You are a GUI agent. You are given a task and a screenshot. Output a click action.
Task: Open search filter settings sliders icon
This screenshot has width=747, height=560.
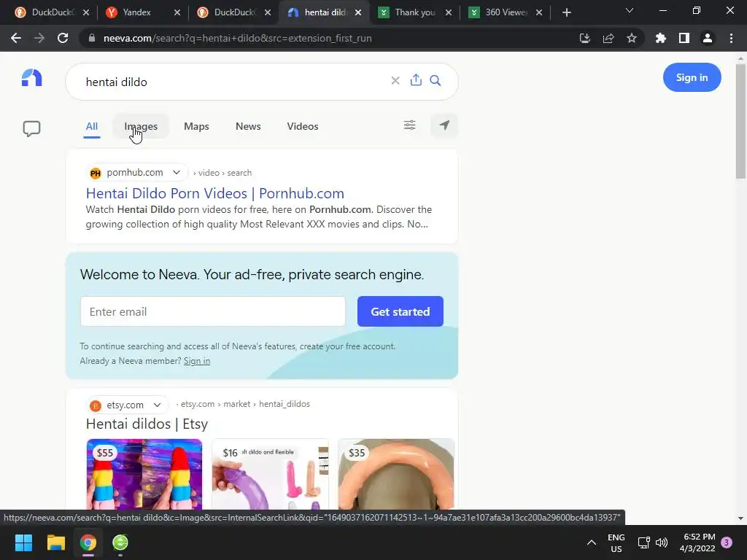click(x=410, y=125)
